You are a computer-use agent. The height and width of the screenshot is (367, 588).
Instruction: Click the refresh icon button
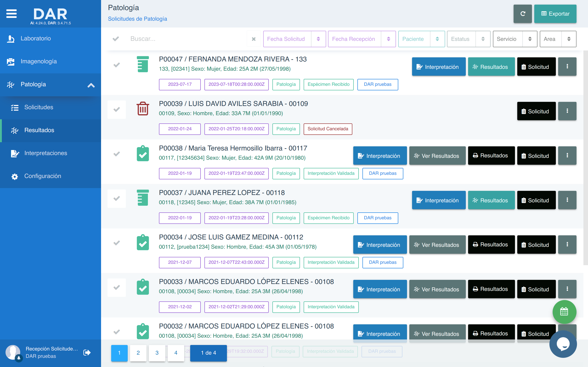[x=522, y=14]
